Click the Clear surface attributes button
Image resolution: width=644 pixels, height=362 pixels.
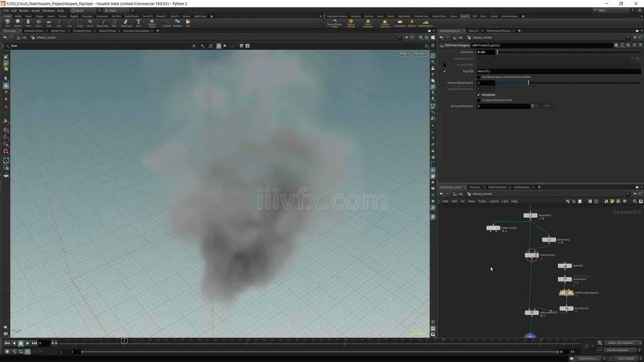(546, 106)
